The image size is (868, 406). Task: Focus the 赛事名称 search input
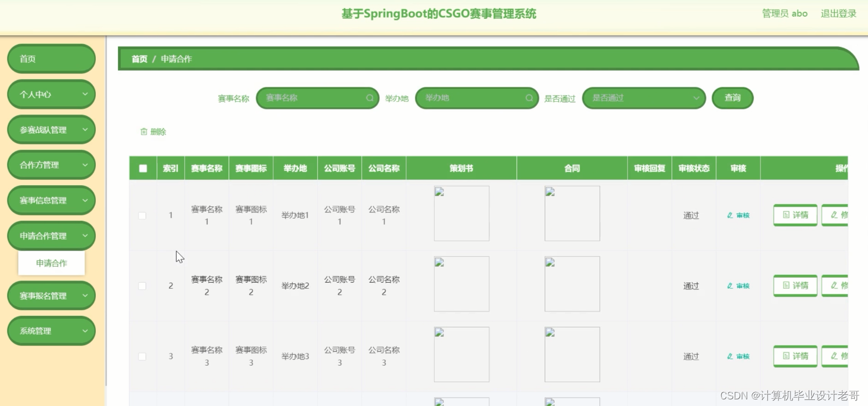[317, 98]
